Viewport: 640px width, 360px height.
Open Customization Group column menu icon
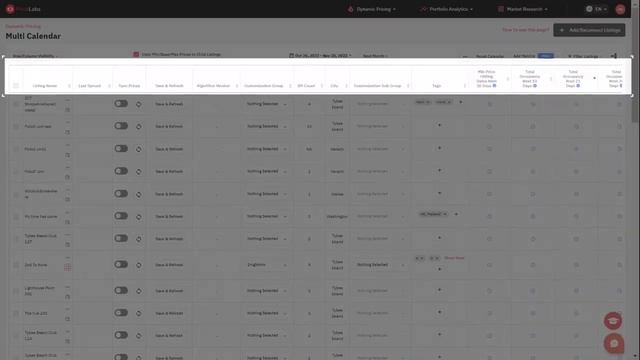click(x=290, y=86)
